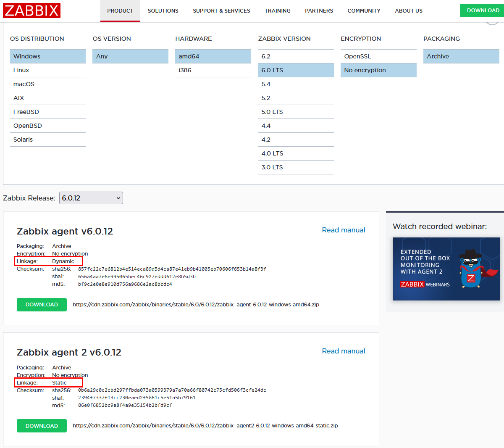Open the Zabbix Release dropdown
This screenshot has height=448, width=504.
tap(91, 198)
